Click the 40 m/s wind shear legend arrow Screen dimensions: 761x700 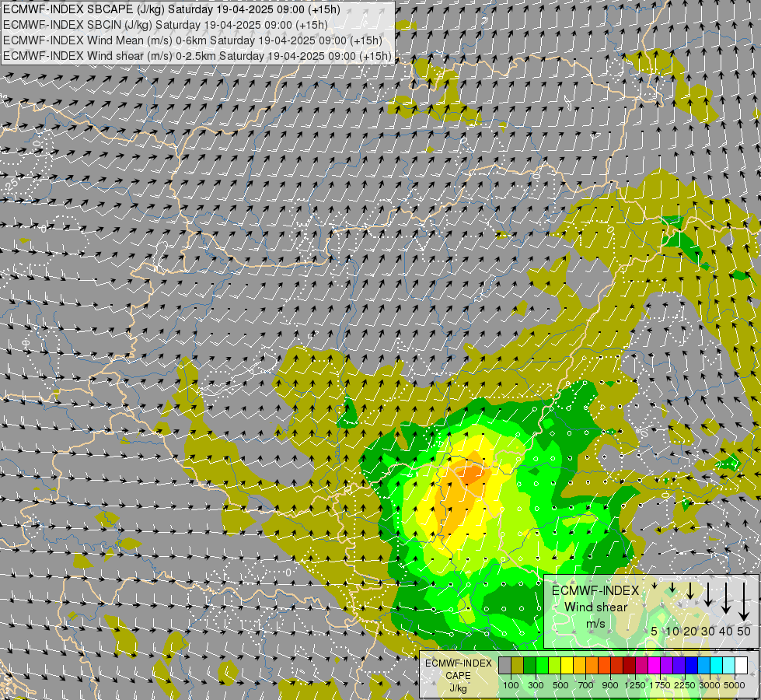click(726, 598)
